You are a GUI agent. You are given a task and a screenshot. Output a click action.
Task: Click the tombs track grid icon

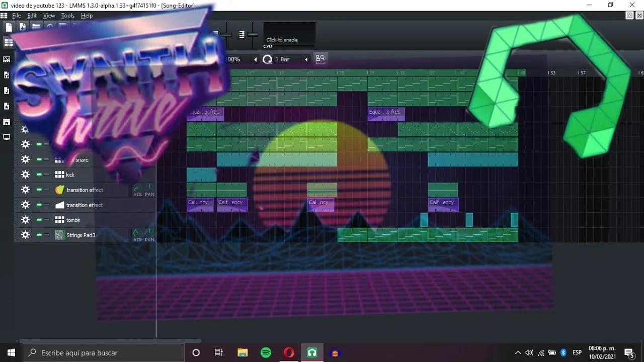pyautogui.click(x=59, y=220)
